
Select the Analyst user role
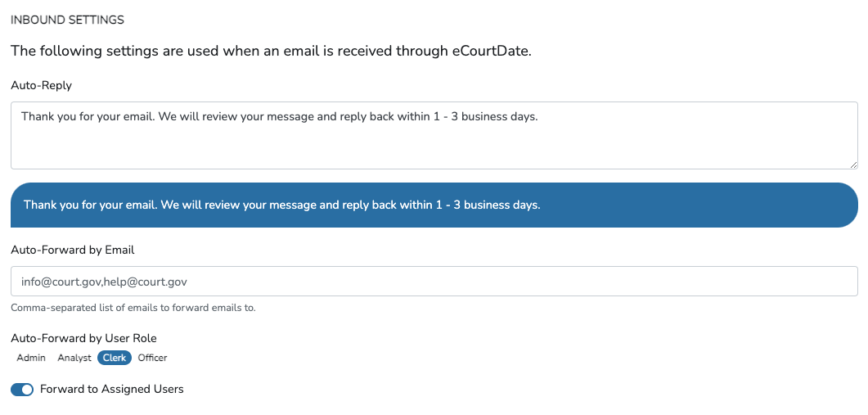point(74,358)
